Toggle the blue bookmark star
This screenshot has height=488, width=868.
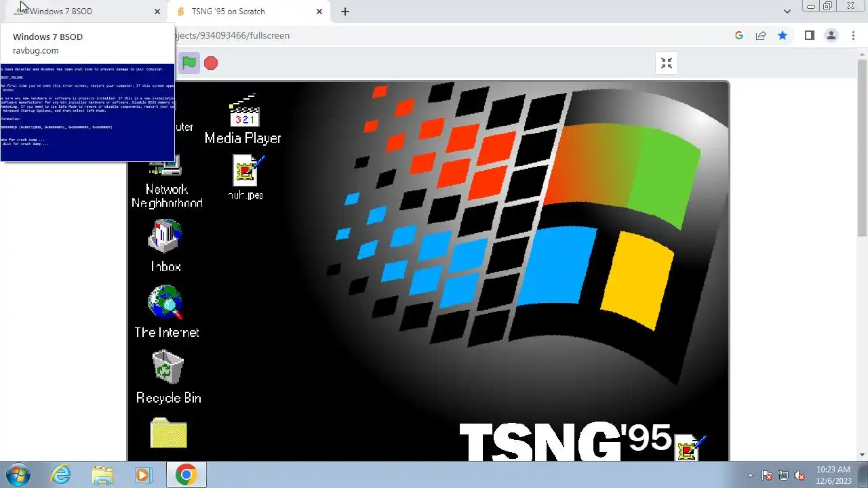783,35
